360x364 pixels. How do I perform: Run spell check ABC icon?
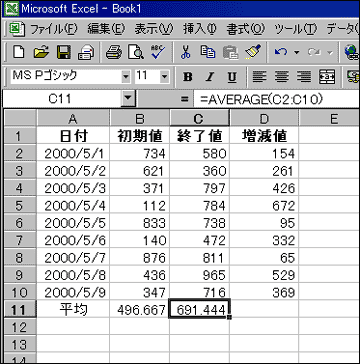point(157,52)
